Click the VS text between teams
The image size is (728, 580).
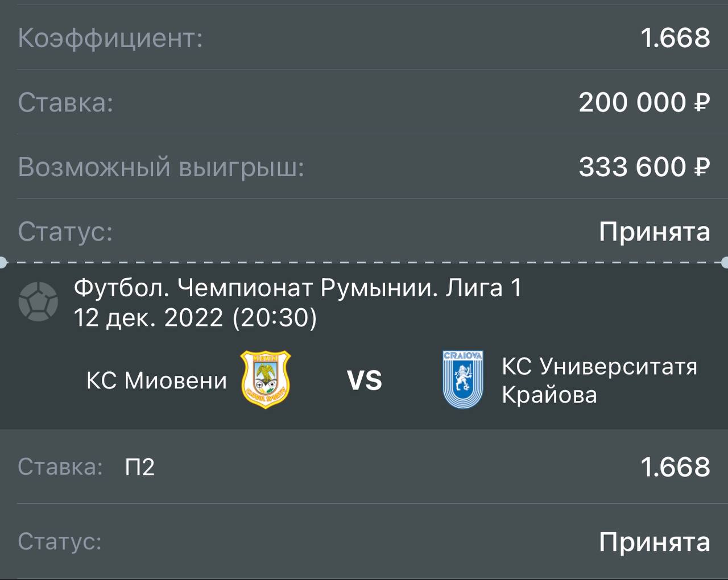(365, 380)
